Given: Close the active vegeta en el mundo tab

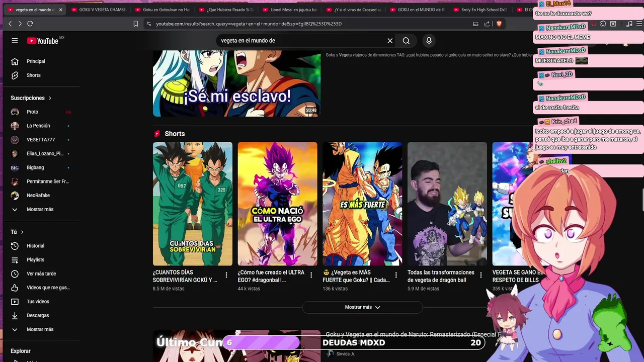Looking at the screenshot, I should coord(61,10).
